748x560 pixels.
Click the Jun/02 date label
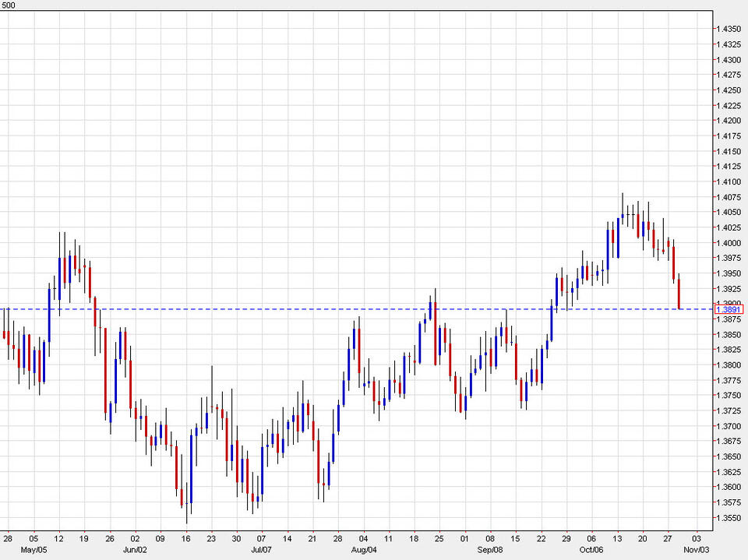tap(135, 548)
